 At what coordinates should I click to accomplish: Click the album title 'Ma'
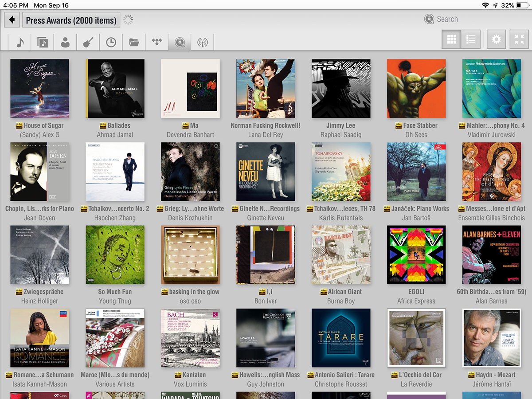coord(194,125)
